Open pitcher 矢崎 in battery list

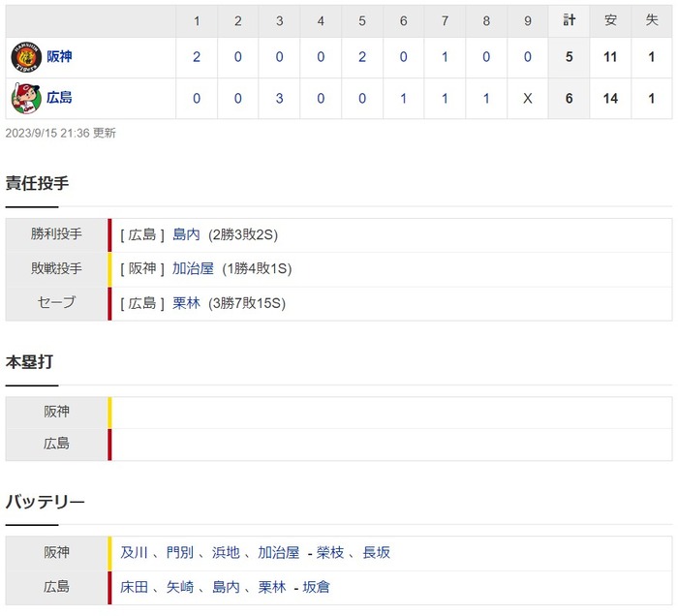pos(180,587)
